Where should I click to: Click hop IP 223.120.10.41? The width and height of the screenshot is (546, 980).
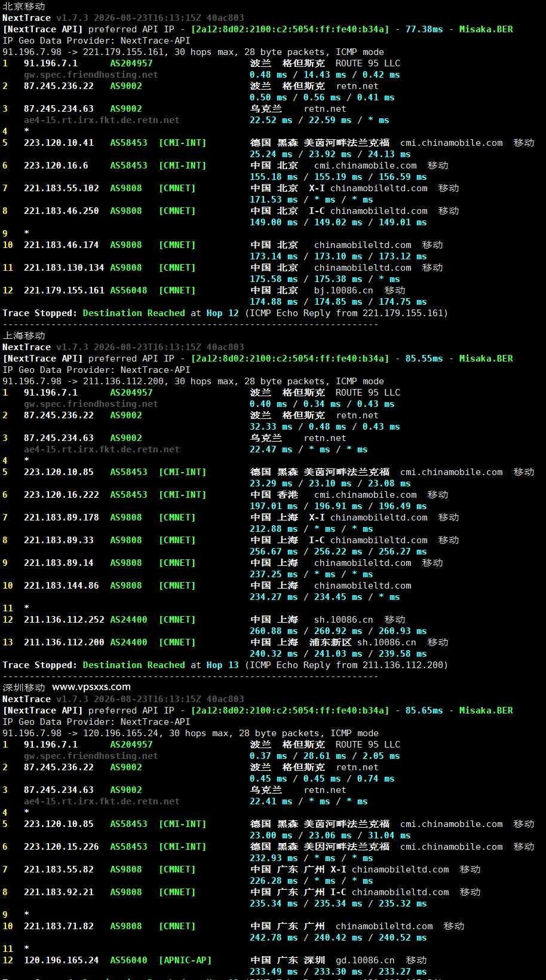(59, 142)
